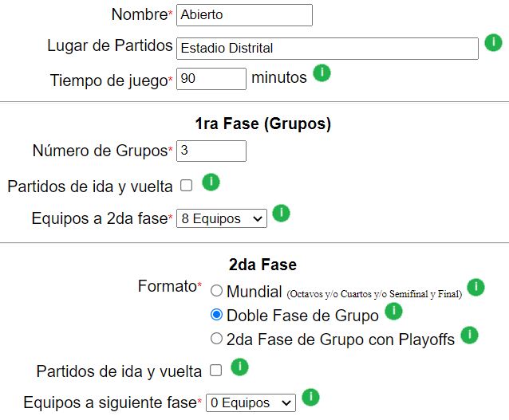The height and width of the screenshot is (420, 509).
Task: Enable ida y vuelta checkbox in 2da Fase
Action: [x=216, y=371]
